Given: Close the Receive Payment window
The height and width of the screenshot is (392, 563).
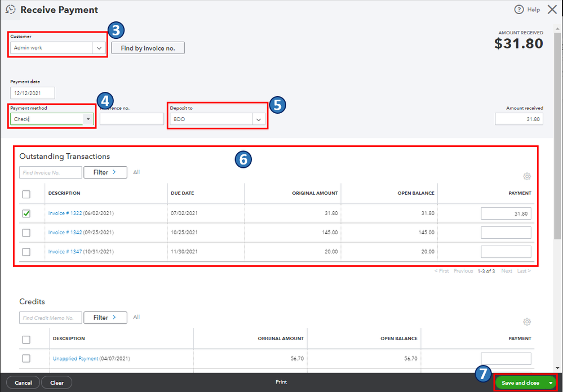Looking at the screenshot, I should [552, 10].
